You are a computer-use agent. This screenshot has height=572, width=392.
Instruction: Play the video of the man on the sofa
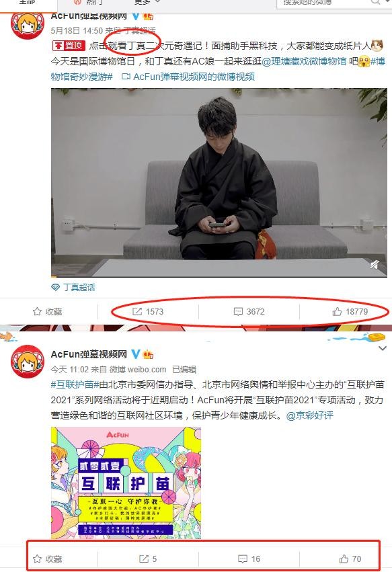pyautogui.click(x=219, y=182)
